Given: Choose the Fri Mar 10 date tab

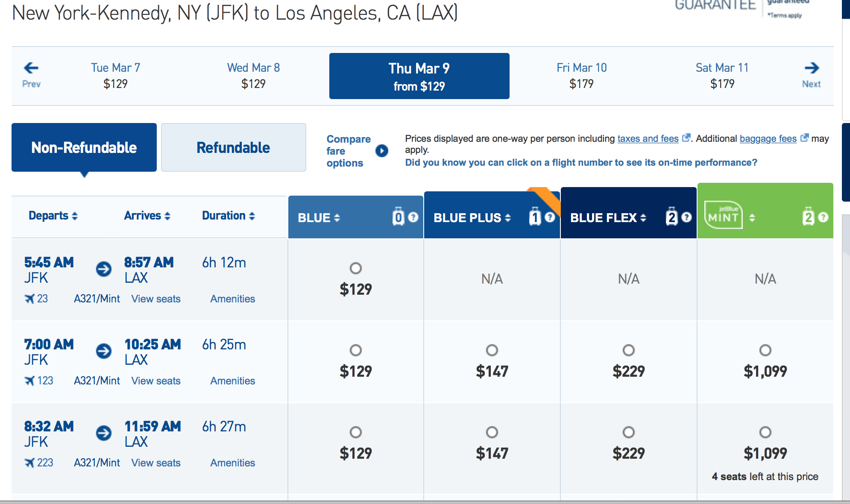Looking at the screenshot, I should click(x=581, y=75).
